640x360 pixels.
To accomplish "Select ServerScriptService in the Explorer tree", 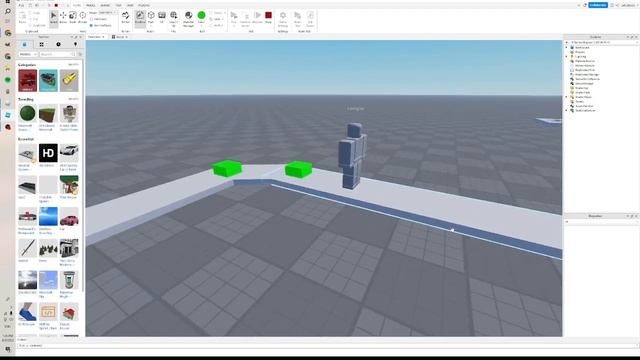I will pyautogui.click(x=587, y=79).
